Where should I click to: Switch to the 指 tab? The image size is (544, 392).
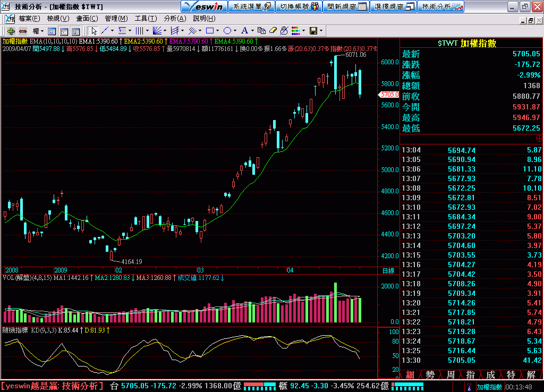(471, 374)
